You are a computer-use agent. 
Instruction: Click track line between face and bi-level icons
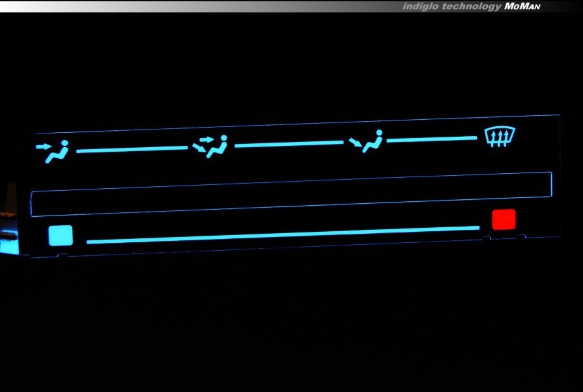[x=132, y=150]
